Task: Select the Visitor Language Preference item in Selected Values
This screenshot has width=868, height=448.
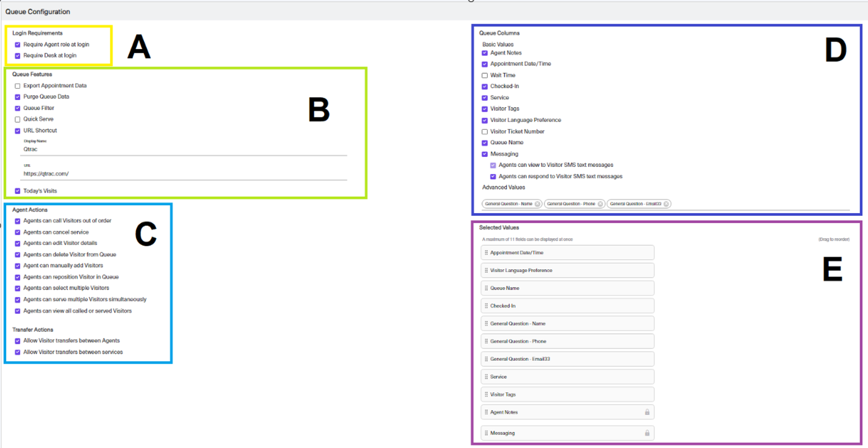Action: [567, 270]
